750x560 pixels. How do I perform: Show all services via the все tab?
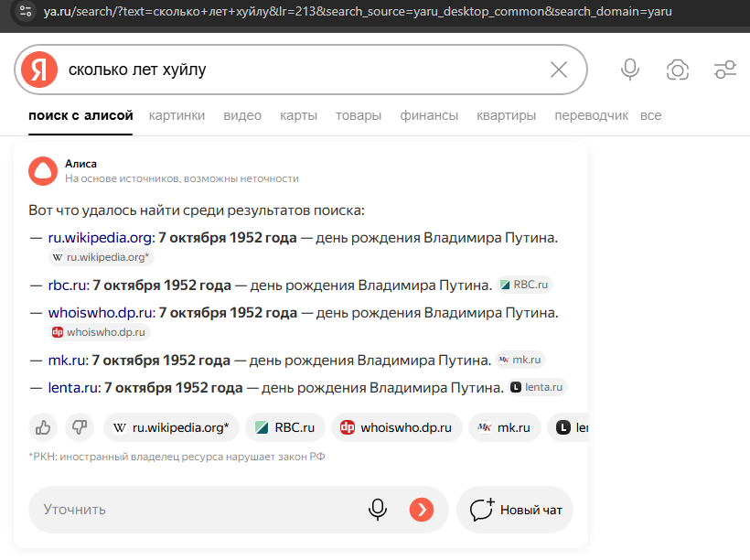click(651, 115)
